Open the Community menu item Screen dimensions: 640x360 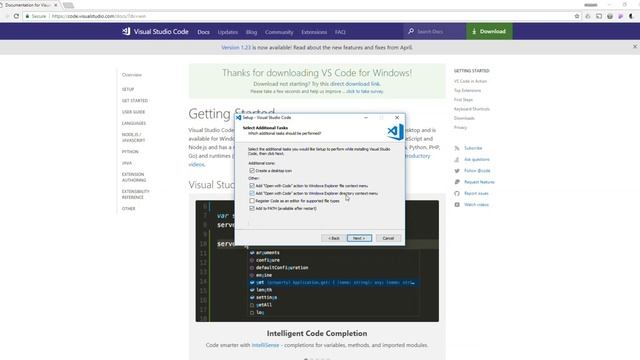(x=279, y=32)
